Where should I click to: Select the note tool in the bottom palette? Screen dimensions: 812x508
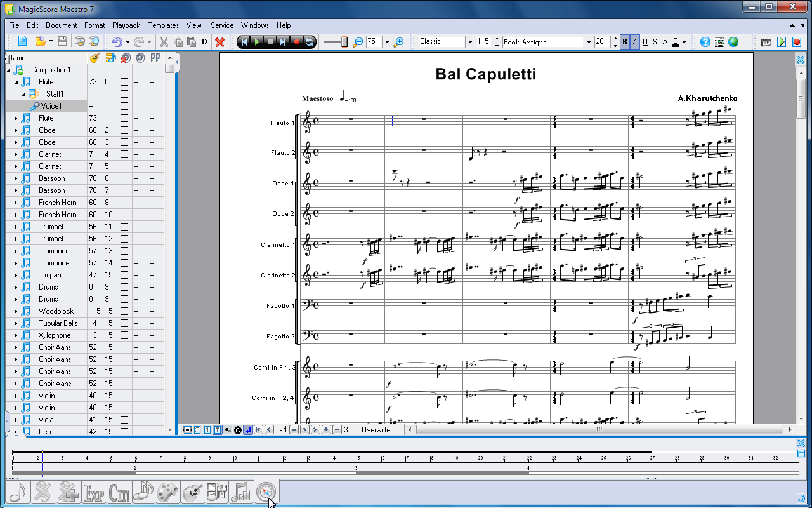(18, 491)
